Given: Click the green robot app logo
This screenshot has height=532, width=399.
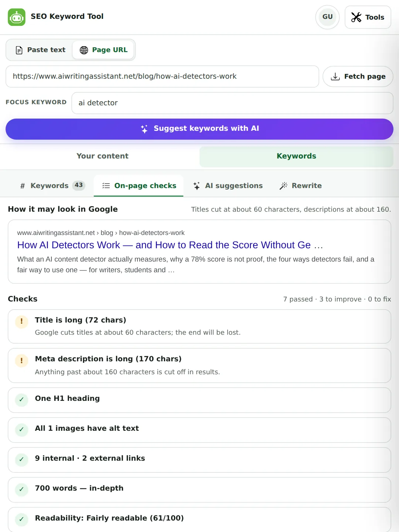Looking at the screenshot, I should click(x=17, y=17).
